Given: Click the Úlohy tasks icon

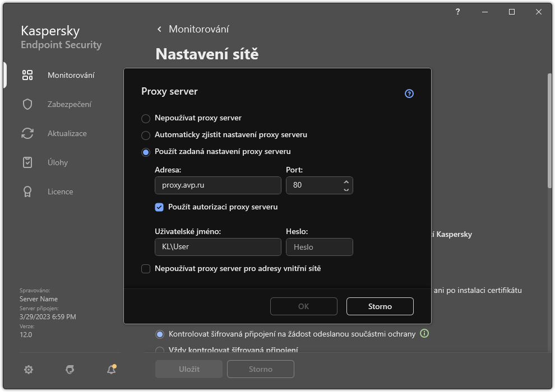Looking at the screenshot, I should click(x=27, y=162).
